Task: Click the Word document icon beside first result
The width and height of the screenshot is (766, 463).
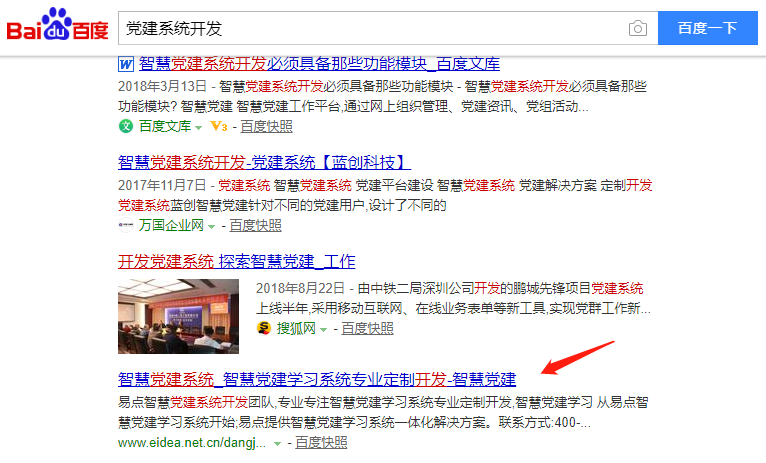Action: [126, 64]
